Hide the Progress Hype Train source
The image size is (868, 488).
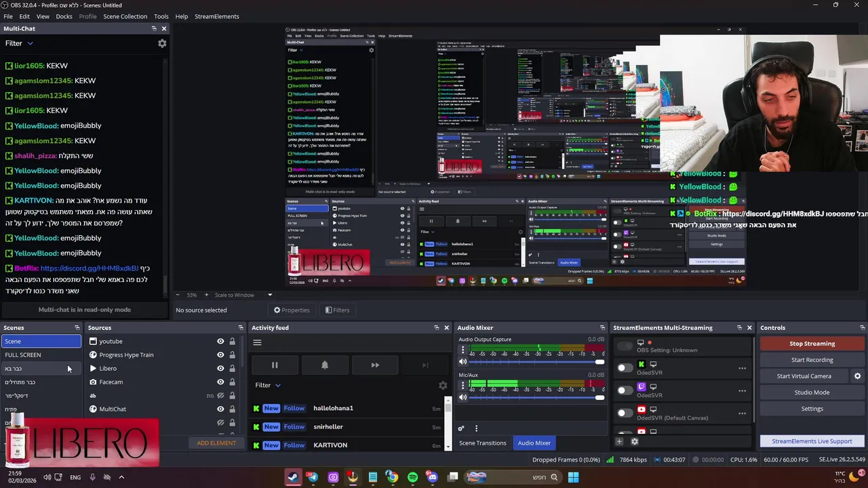(x=220, y=355)
